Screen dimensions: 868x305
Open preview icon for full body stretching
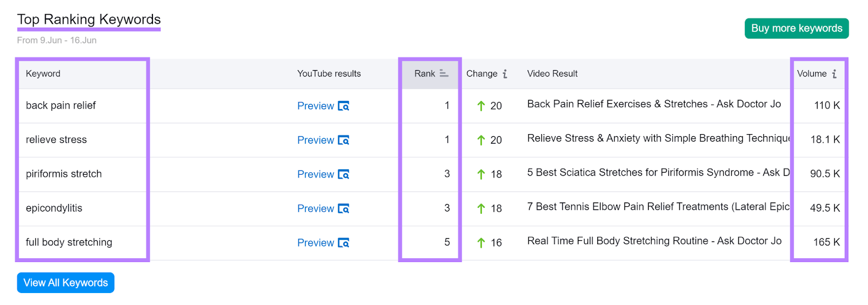(343, 243)
